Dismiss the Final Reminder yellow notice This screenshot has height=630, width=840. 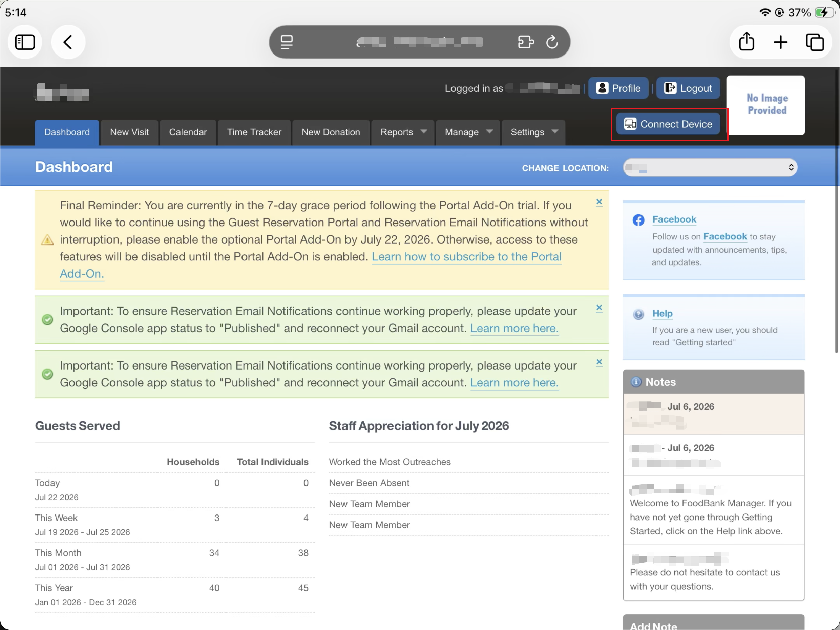[599, 202]
